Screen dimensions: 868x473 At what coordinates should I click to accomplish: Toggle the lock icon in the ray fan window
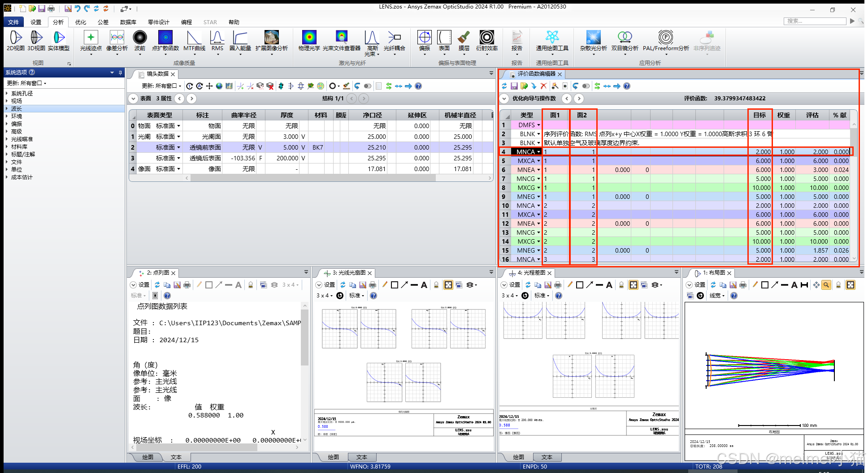(436, 285)
